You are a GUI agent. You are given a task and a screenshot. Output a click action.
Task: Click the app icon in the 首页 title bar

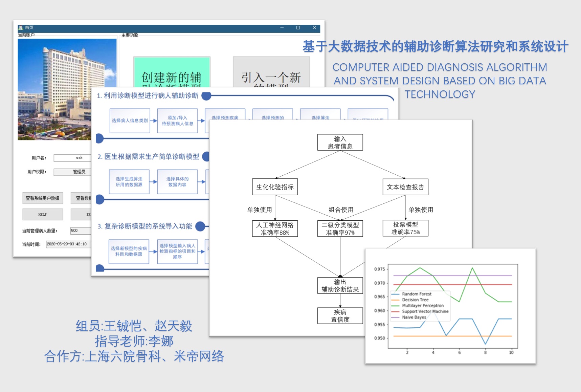tap(21, 28)
